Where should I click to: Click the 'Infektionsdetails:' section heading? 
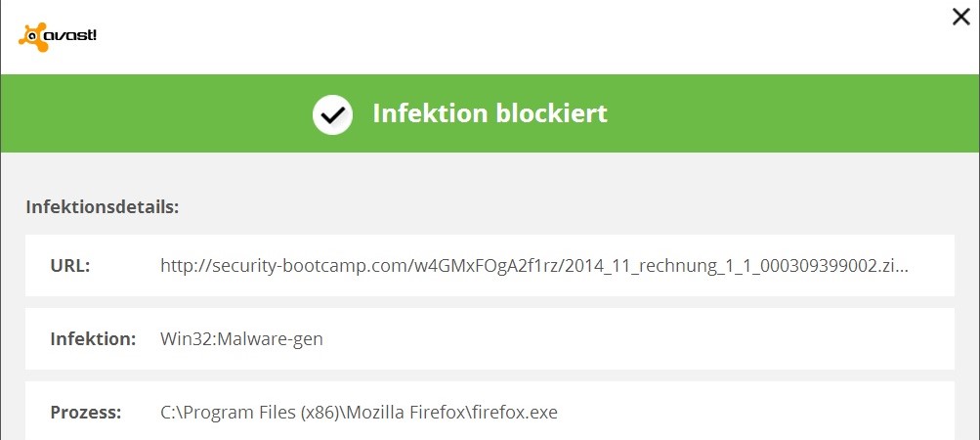pyautogui.click(x=103, y=207)
